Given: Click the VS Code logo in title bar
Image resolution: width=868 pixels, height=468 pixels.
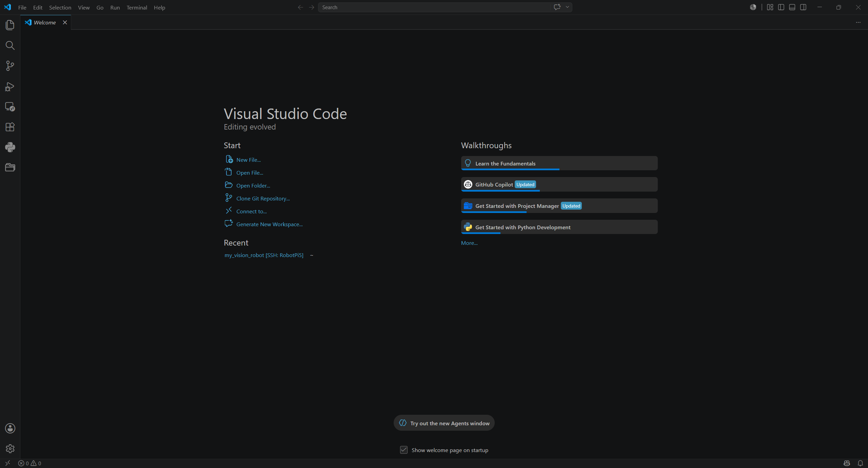Looking at the screenshot, I should click(7, 7).
